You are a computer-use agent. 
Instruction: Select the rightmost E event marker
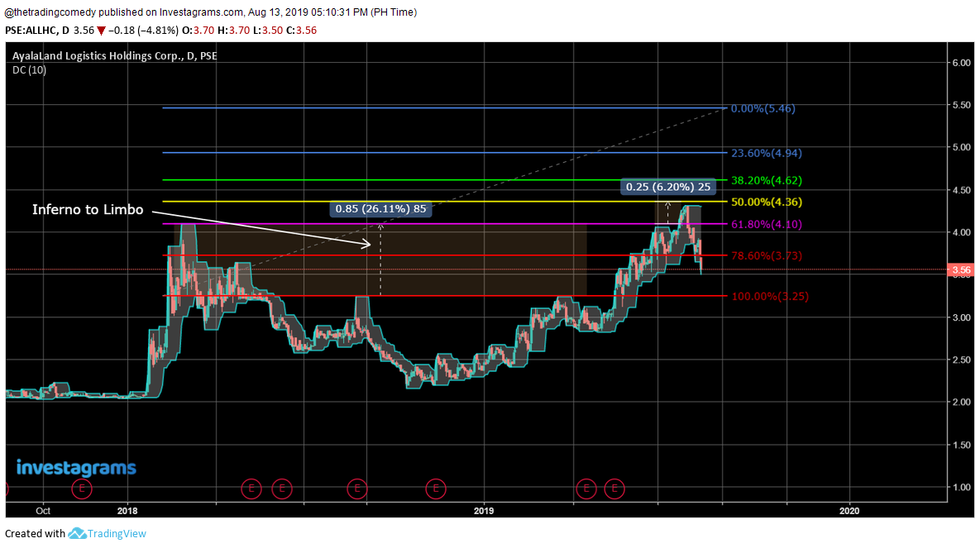pos(614,488)
